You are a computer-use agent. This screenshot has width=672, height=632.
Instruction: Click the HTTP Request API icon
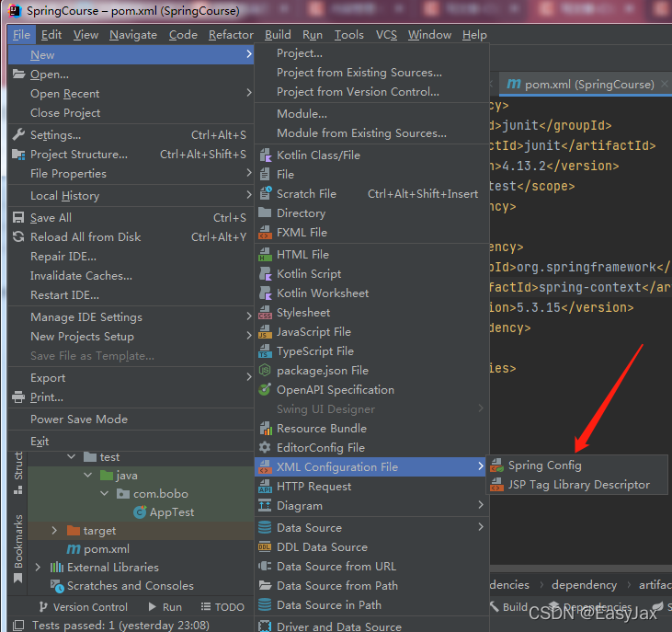tap(265, 487)
